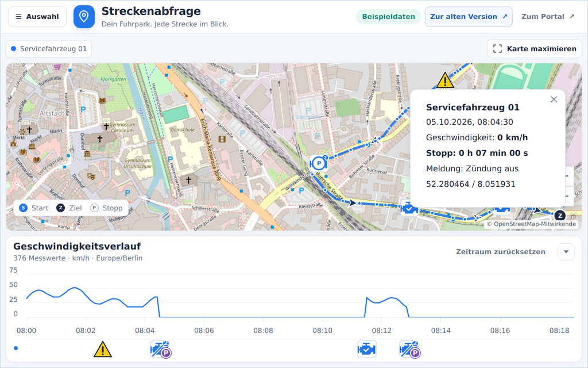Click the Z destination marker on the map

coord(559,216)
